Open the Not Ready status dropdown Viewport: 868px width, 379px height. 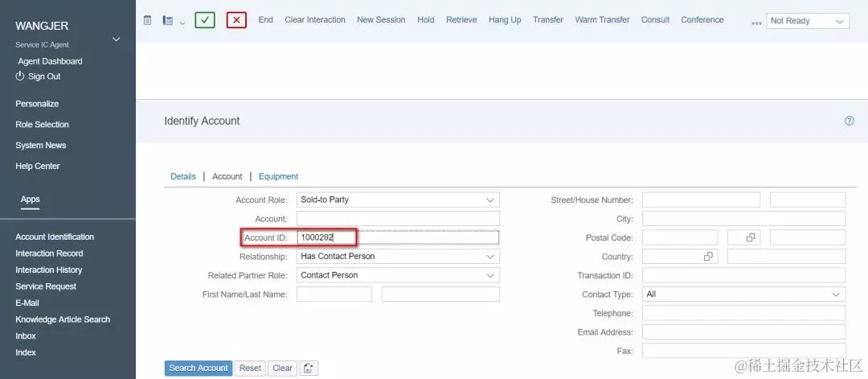808,21
